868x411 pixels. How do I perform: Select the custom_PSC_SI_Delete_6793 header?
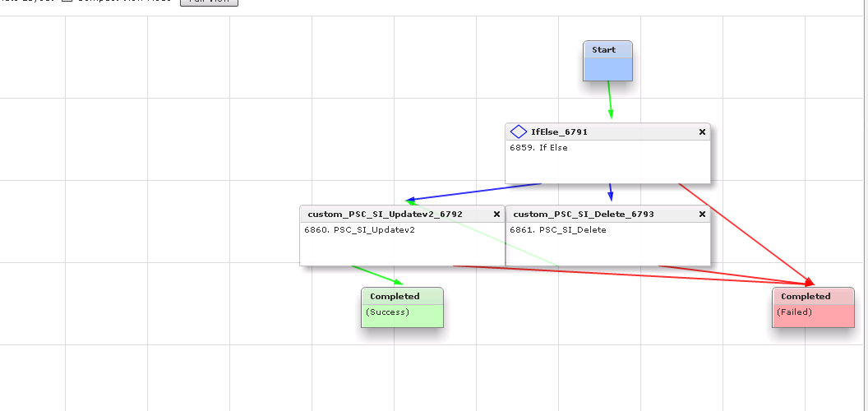(607, 214)
